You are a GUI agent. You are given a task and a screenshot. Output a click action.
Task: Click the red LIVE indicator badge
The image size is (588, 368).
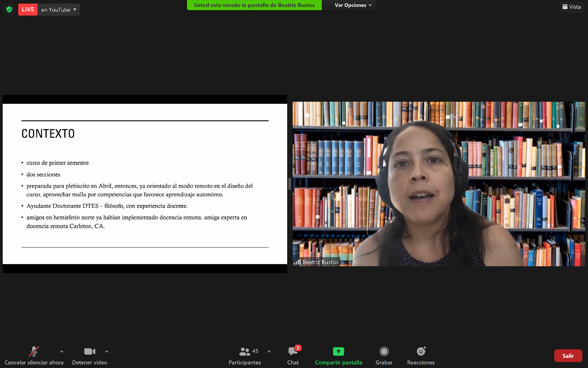click(x=28, y=10)
